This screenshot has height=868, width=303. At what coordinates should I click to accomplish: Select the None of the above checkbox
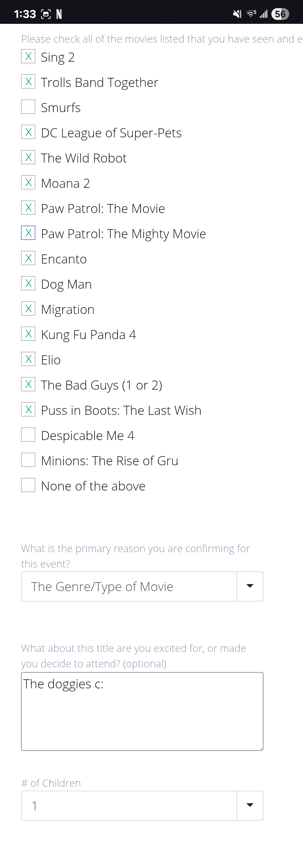pyautogui.click(x=28, y=485)
